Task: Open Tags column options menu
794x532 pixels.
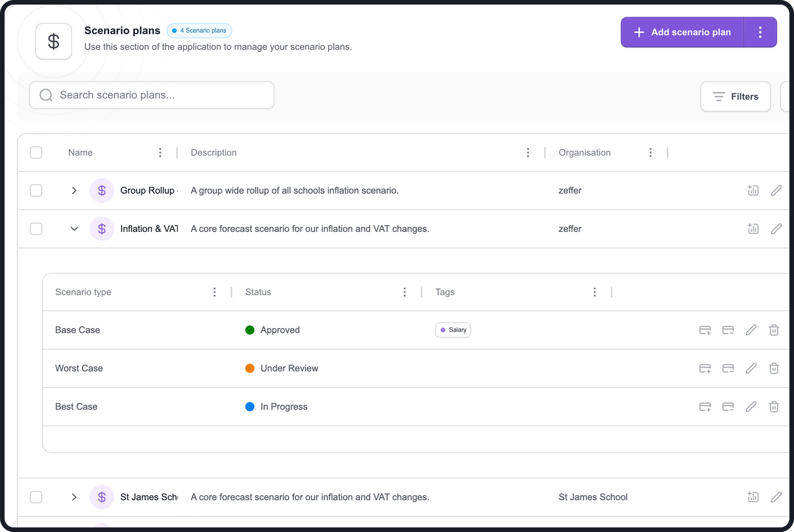Action: click(x=595, y=292)
